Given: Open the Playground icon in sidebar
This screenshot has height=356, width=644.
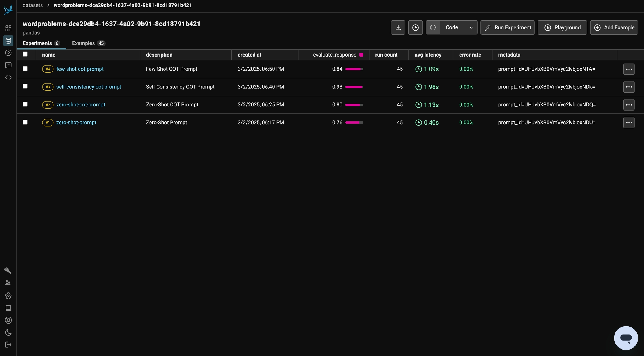Looking at the screenshot, I should tap(8, 53).
